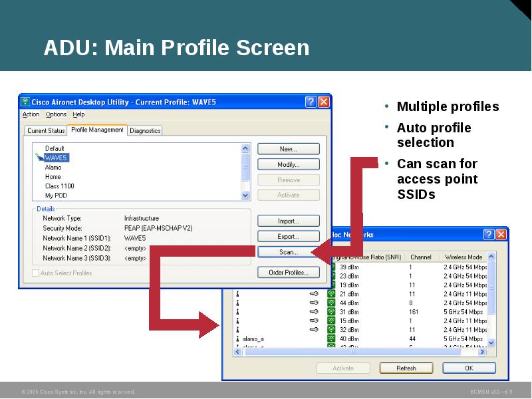
Task: Click the question mark icon on the scan window
Action: click(489, 234)
